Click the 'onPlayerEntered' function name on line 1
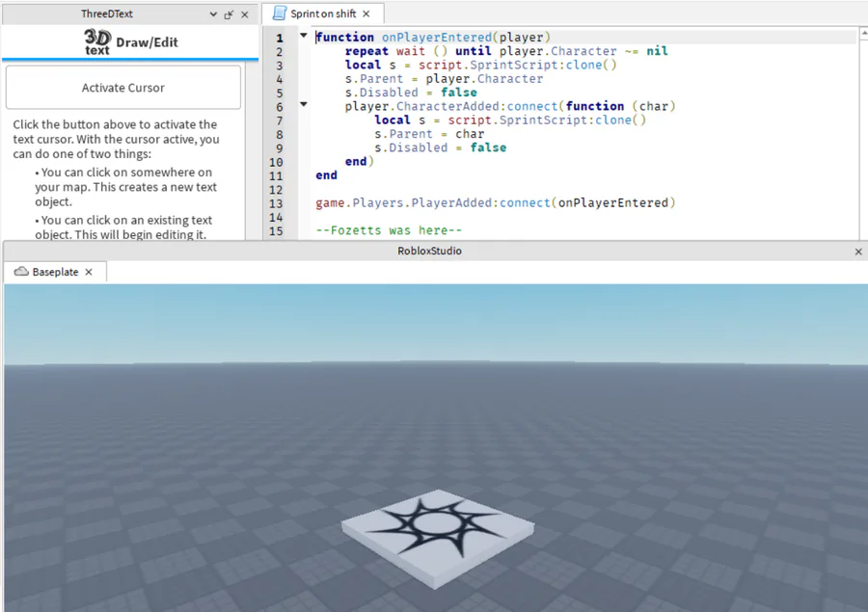The height and width of the screenshot is (612, 868). 437,37
